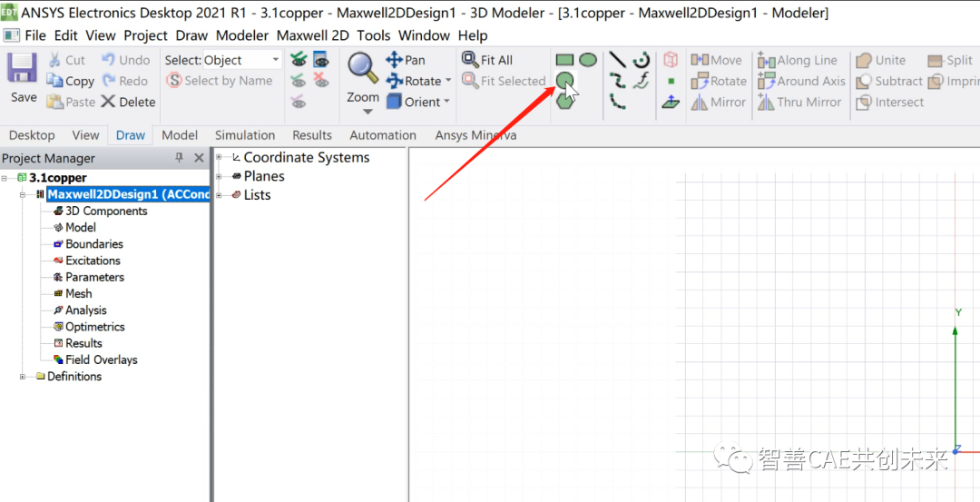Click Duplicate Around Axis tool
Viewport: 980px width, 502px height.
pyautogui.click(x=801, y=81)
